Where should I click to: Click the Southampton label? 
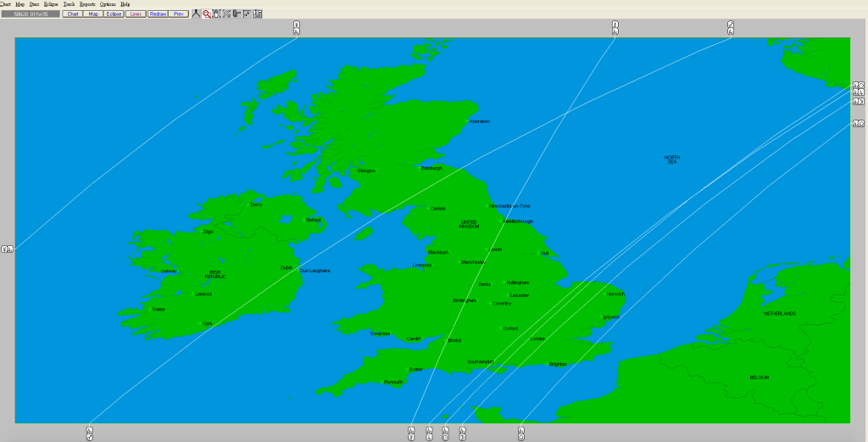[481, 362]
